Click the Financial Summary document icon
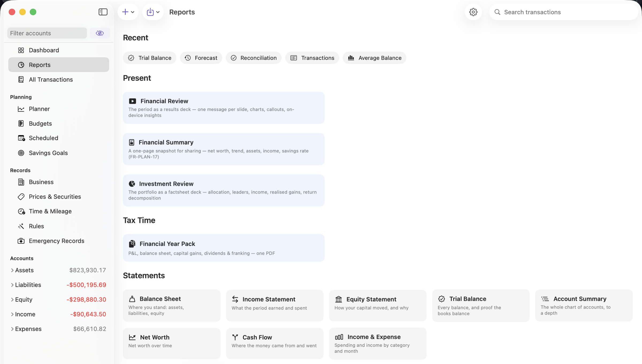This screenshot has height=364, width=642. pyautogui.click(x=132, y=142)
